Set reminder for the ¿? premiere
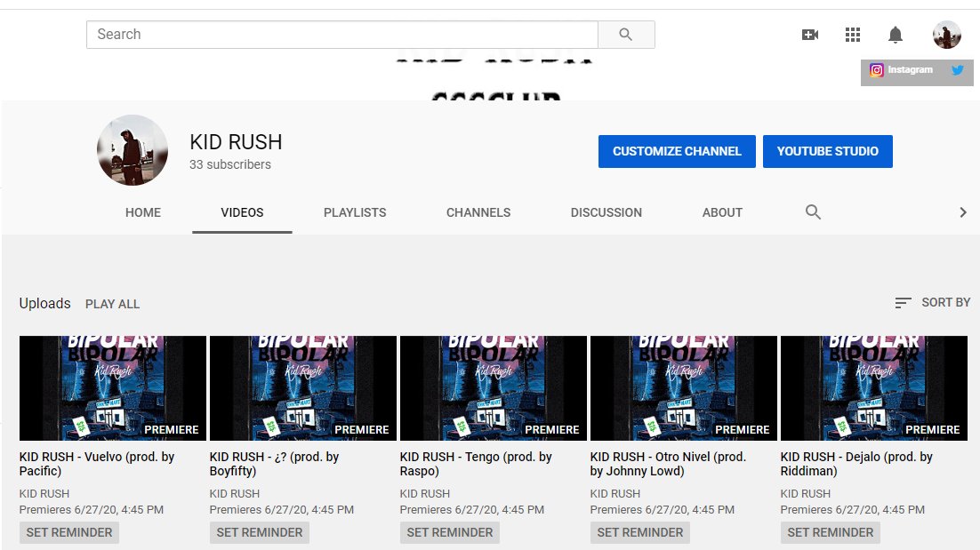 coord(260,532)
